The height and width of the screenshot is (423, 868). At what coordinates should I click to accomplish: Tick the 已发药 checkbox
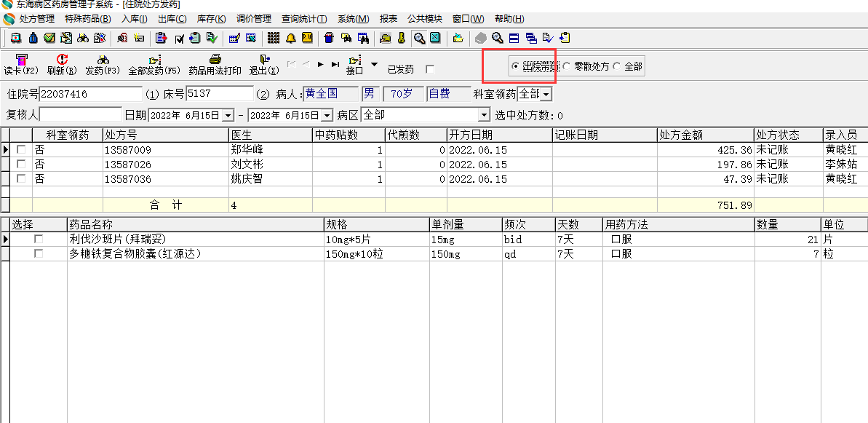click(x=430, y=69)
